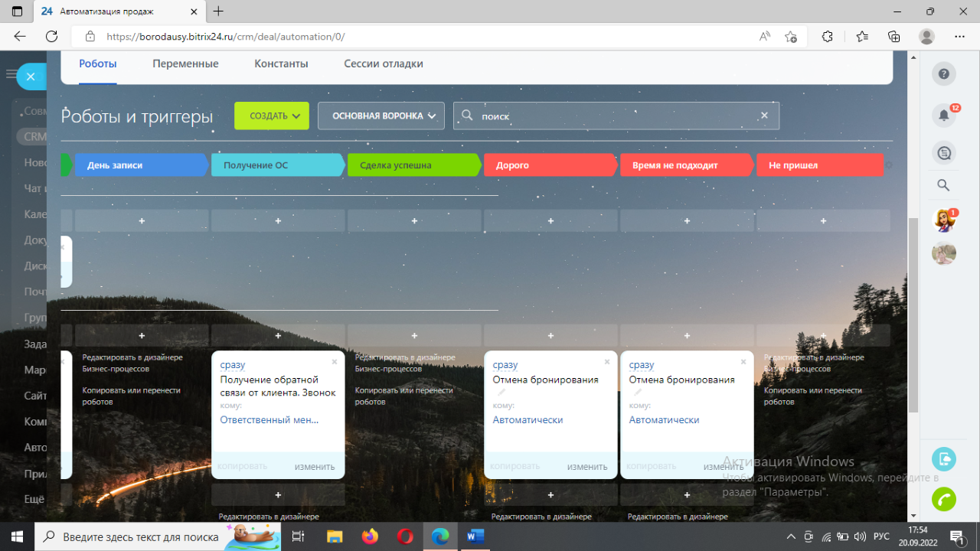This screenshot has height=551, width=980.
Task: Open the Windows Start menu
Action: 17,536
